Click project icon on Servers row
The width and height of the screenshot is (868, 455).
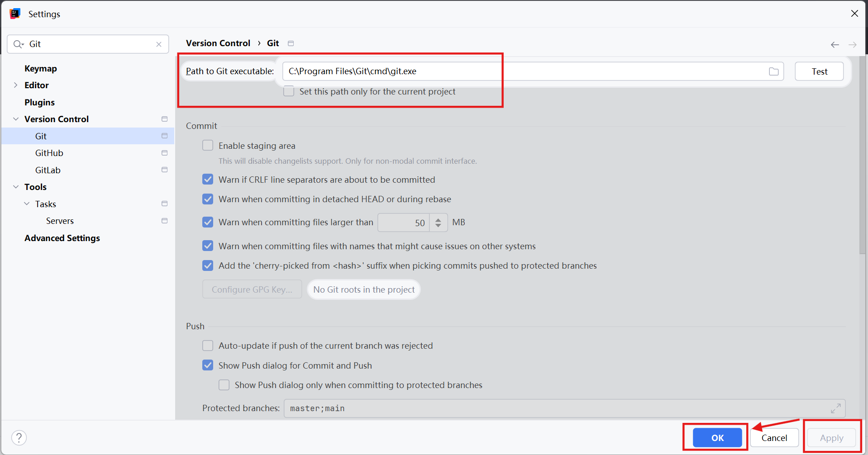coord(164,221)
